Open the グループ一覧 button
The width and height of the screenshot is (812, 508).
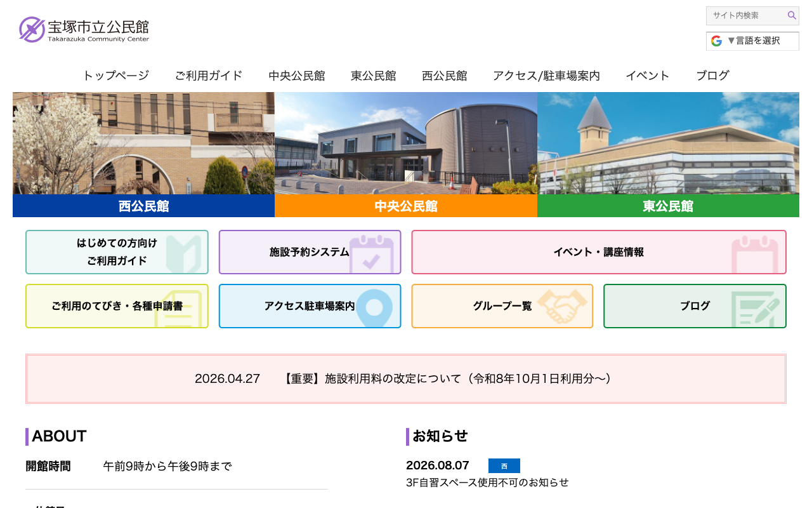point(502,306)
